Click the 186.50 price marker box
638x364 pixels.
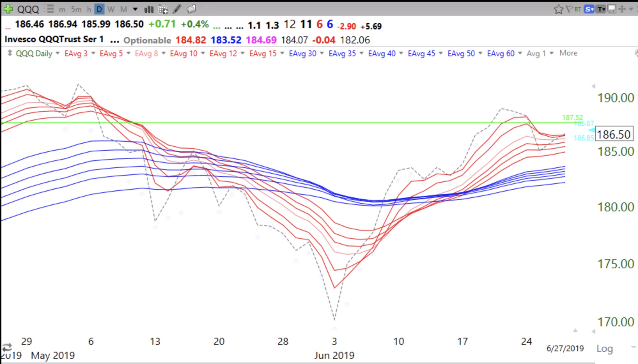point(614,134)
